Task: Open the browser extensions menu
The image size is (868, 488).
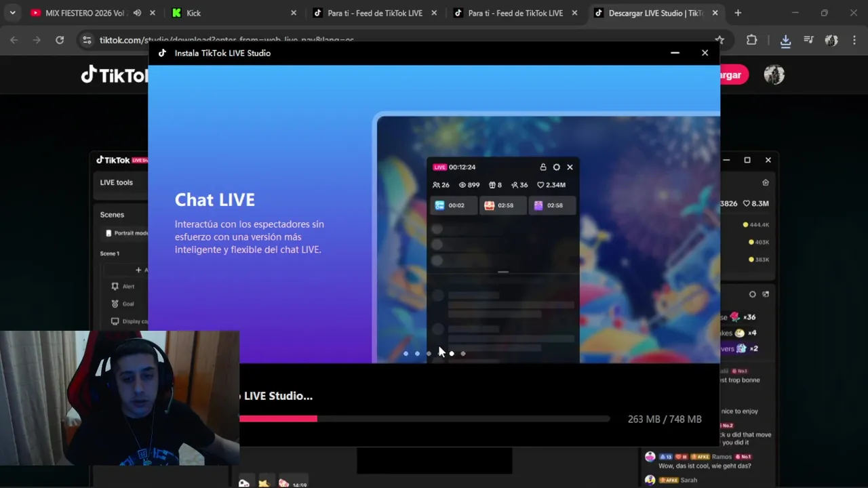Action: point(751,40)
